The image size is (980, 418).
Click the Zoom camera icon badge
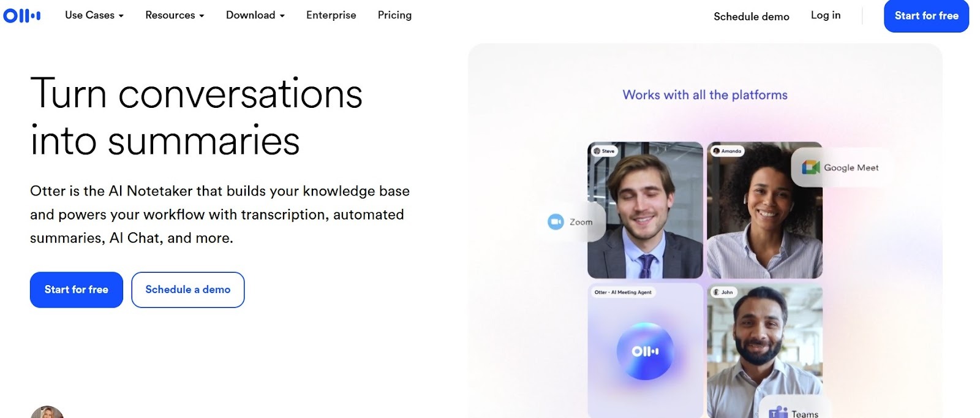pos(556,222)
